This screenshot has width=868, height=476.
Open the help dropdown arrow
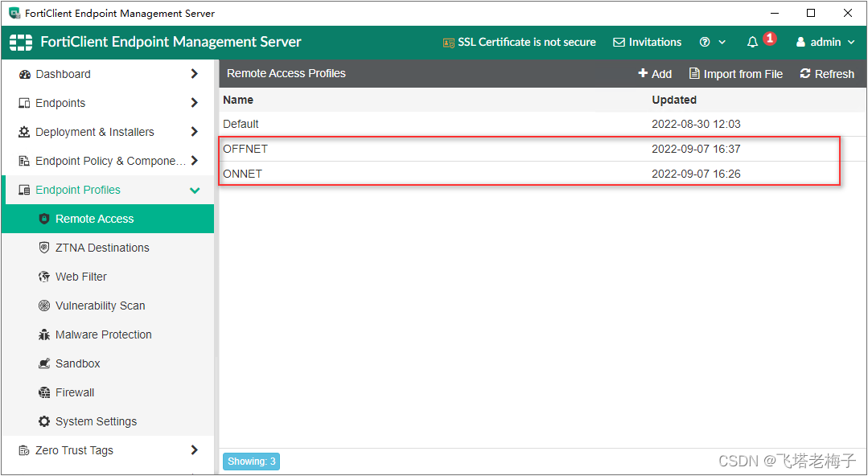(722, 43)
